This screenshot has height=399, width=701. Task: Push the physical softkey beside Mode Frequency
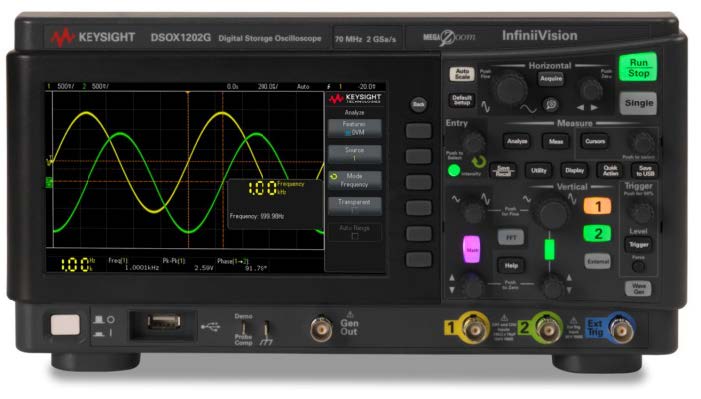[418, 182]
